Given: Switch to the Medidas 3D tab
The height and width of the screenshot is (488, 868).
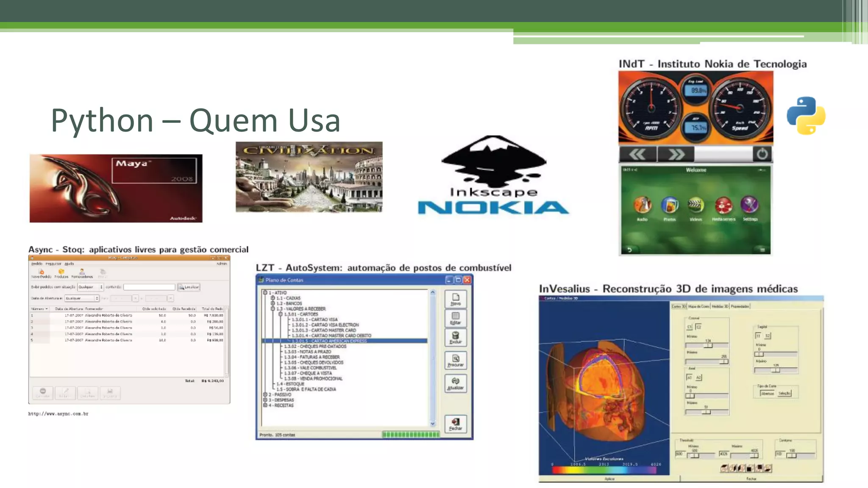Looking at the screenshot, I should (720, 306).
